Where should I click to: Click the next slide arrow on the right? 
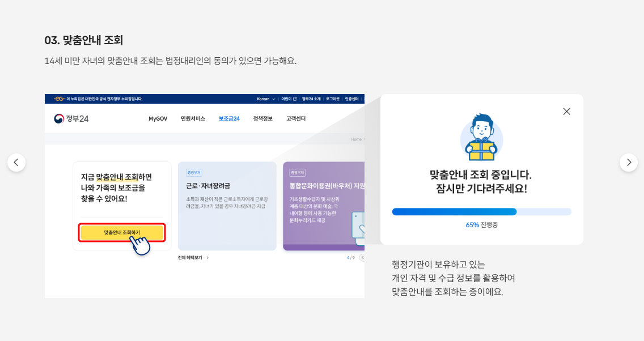pos(628,162)
